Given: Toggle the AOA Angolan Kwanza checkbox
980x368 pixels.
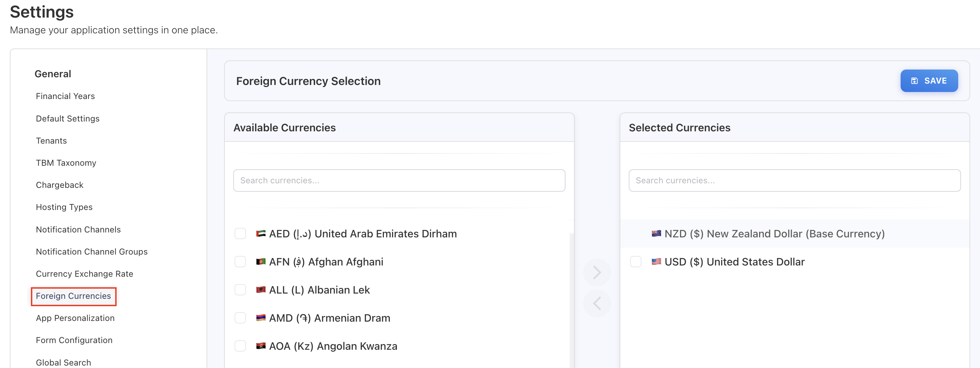Looking at the screenshot, I should [x=240, y=346].
